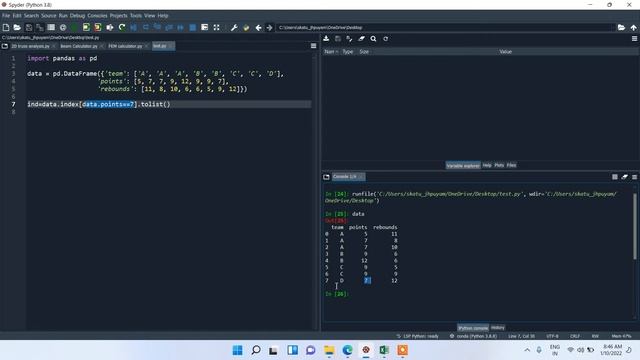Select the Plots pane tab
The width and height of the screenshot is (640, 360).
499,165
